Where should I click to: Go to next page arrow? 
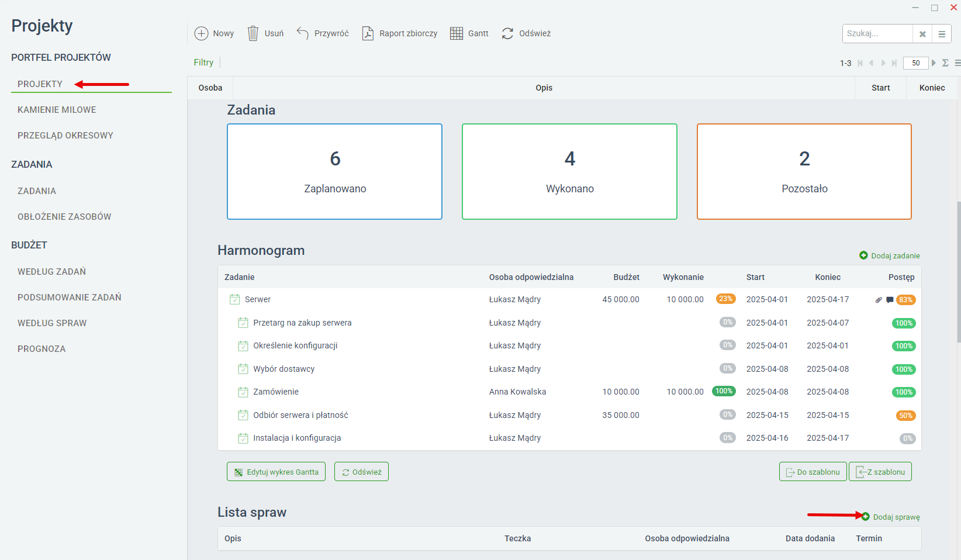pyautogui.click(x=883, y=63)
